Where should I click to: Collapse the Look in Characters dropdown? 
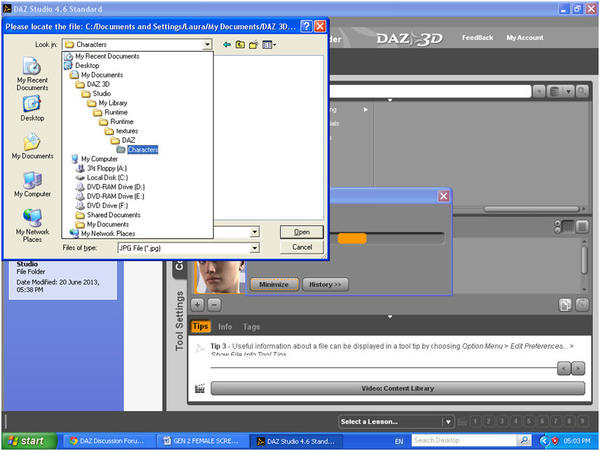pyautogui.click(x=207, y=45)
